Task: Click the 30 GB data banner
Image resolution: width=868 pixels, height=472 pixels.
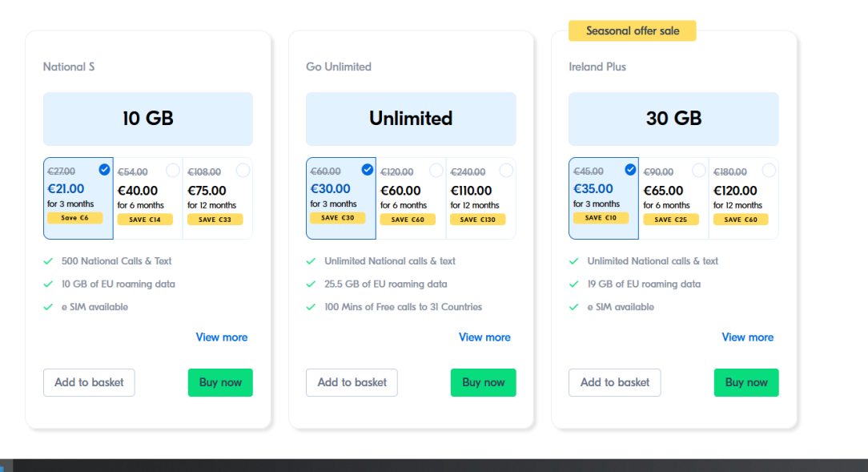Action: coord(673,119)
